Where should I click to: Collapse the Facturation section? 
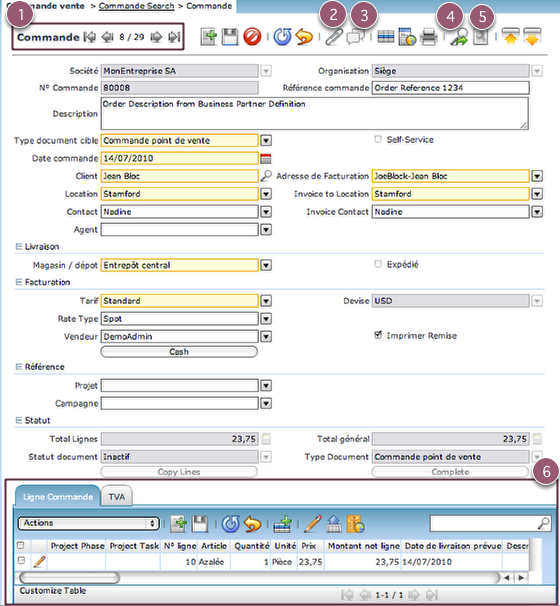(19, 282)
